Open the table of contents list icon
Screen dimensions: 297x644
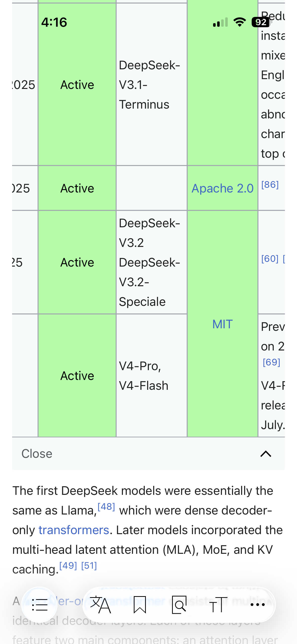pos(40,605)
